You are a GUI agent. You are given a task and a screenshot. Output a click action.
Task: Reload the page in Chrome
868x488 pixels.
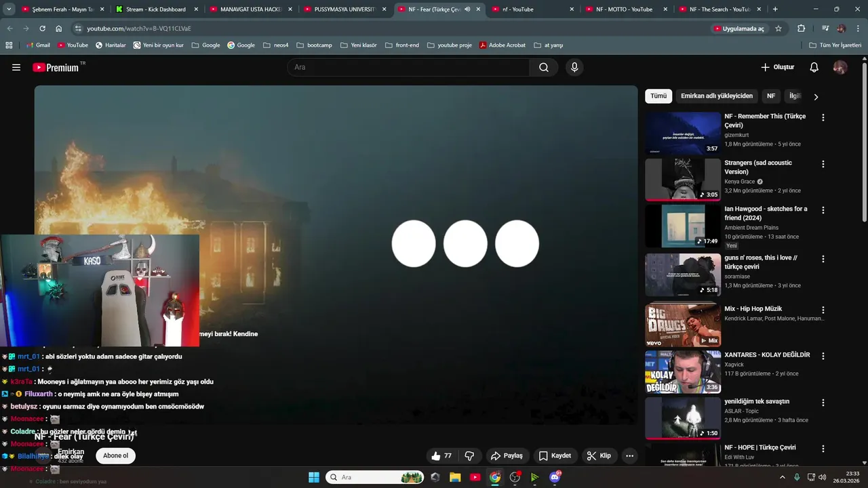42,28
